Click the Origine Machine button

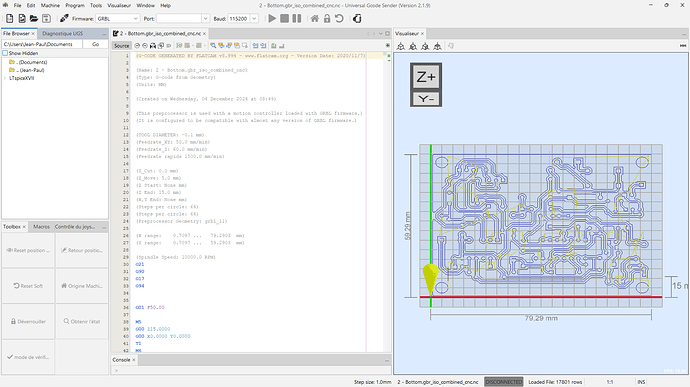82,286
